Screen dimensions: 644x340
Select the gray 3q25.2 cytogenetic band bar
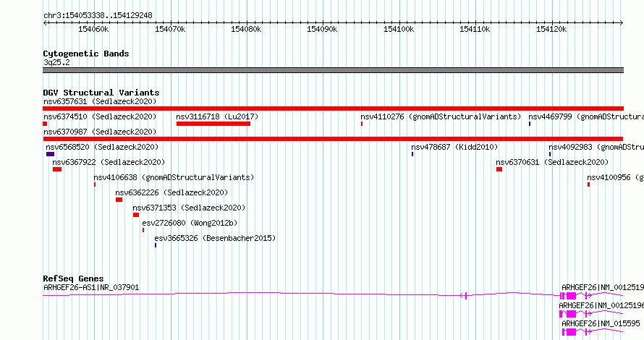pyautogui.click(x=333, y=70)
